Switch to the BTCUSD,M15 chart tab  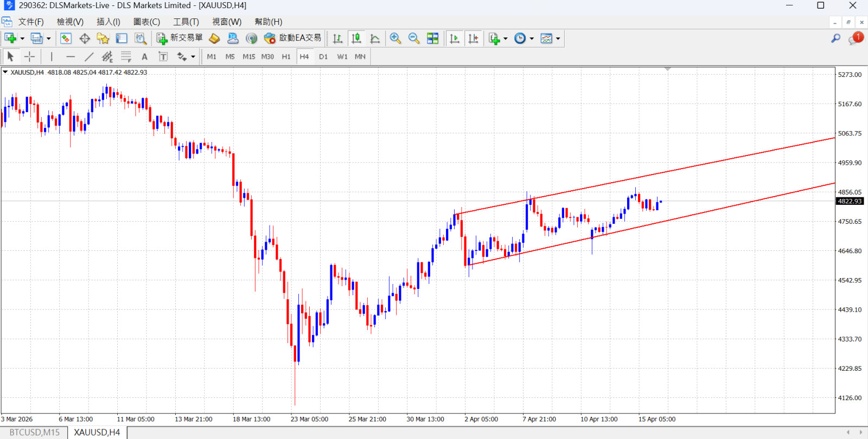(35, 432)
